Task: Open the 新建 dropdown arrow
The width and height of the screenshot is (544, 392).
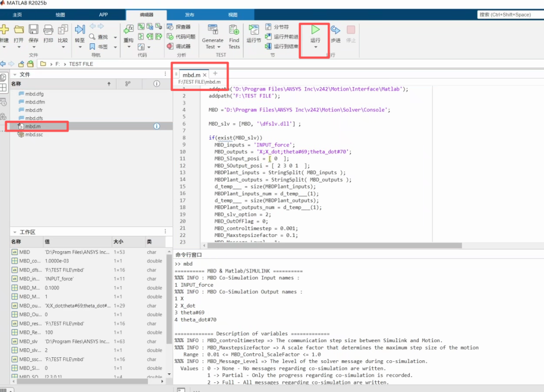Action: click(4, 47)
